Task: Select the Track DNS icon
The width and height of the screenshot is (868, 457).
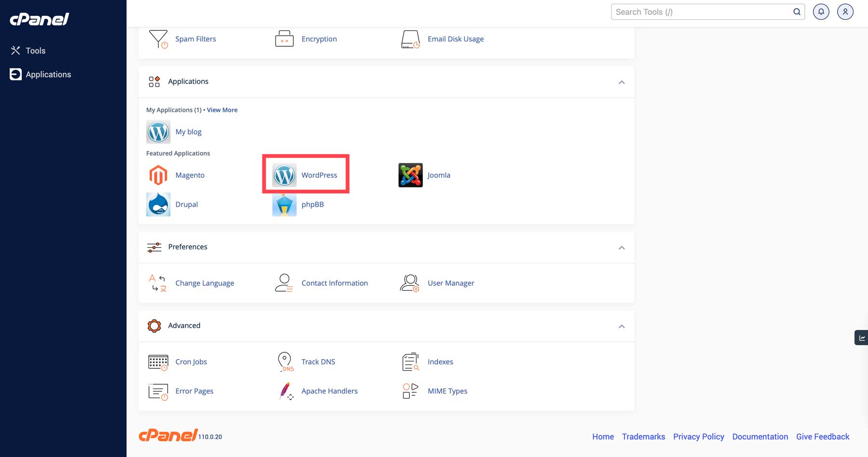Action: click(x=285, y=362)
